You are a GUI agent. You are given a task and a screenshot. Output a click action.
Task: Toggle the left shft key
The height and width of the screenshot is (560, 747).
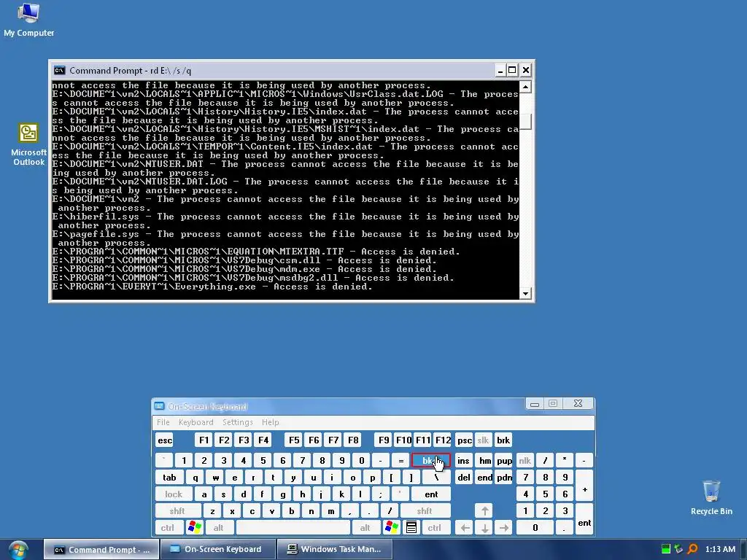177,511
